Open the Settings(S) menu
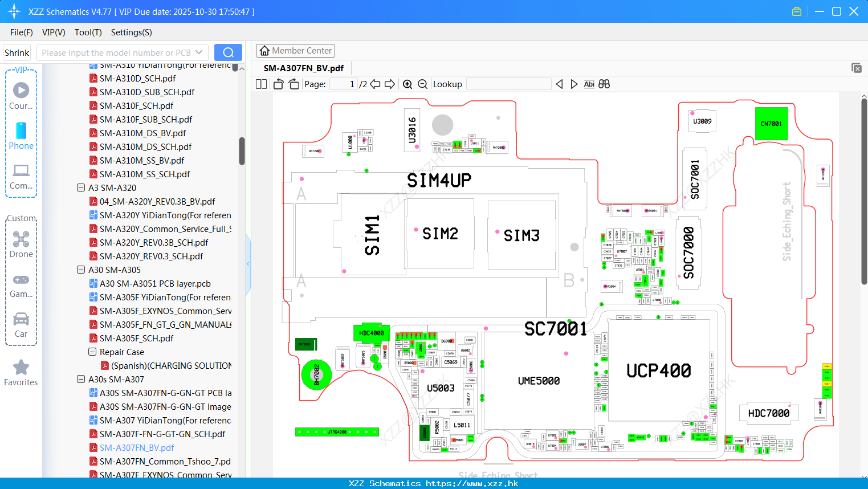Screen dimensions: 868x489 tap(132, 32)
